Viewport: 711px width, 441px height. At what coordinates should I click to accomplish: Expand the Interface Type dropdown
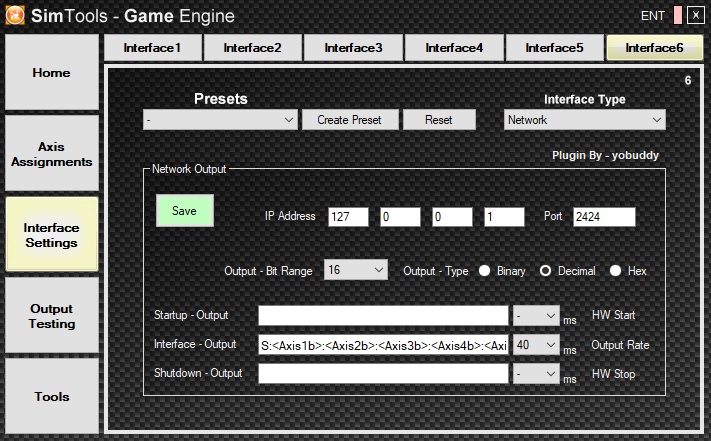[x=584, y=120]
